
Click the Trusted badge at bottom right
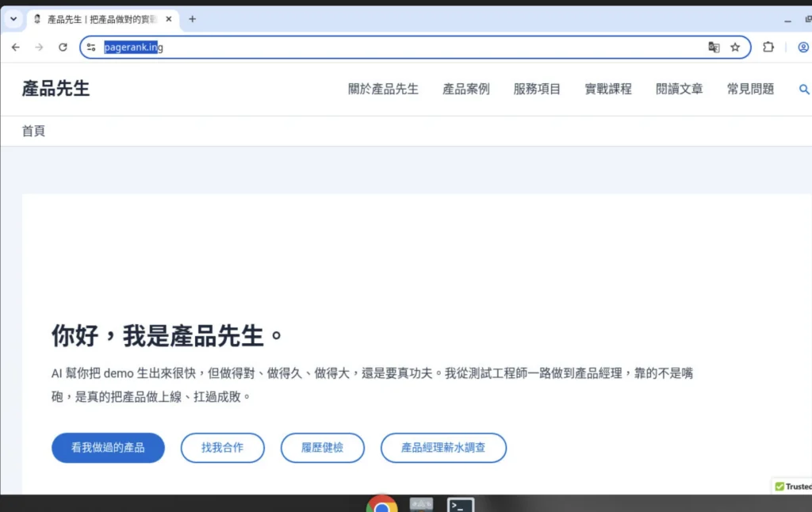pos(793,486)
